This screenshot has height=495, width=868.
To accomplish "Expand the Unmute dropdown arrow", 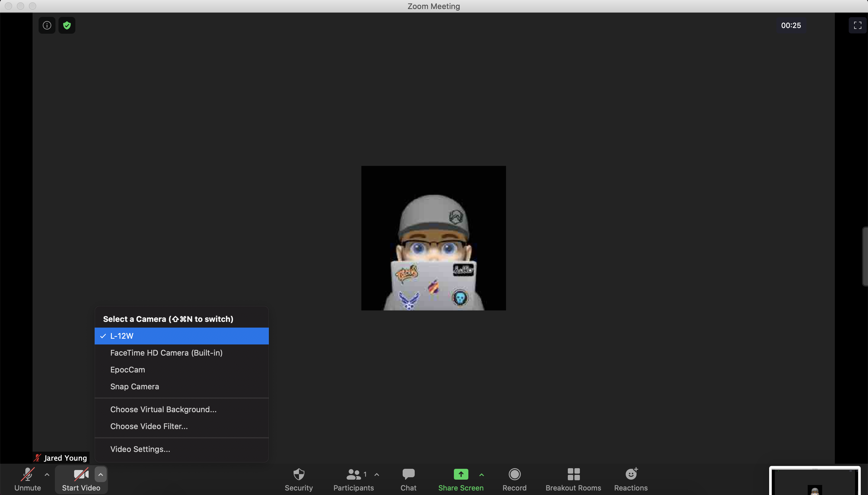I will pos(47,475).
